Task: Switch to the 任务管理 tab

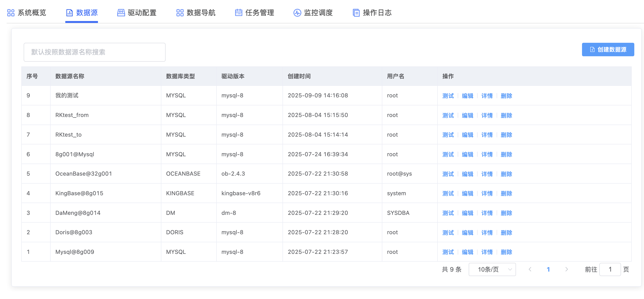Action: (259, 13)
